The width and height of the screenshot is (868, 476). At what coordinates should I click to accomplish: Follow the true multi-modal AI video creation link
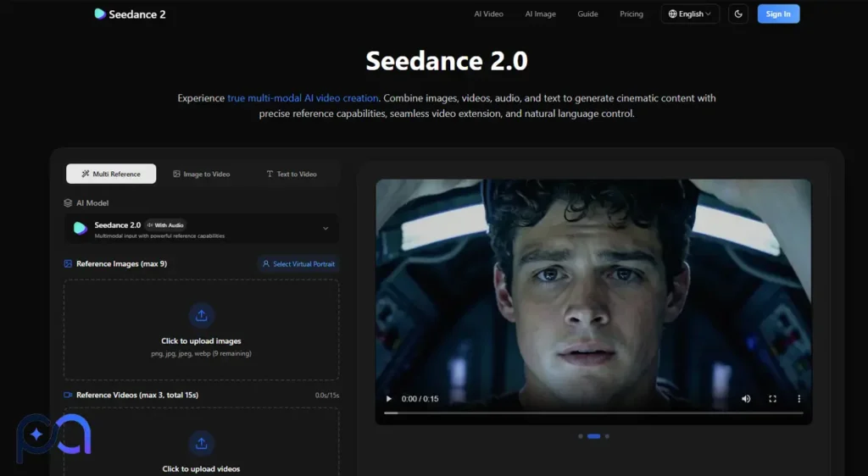pos(303,98)
